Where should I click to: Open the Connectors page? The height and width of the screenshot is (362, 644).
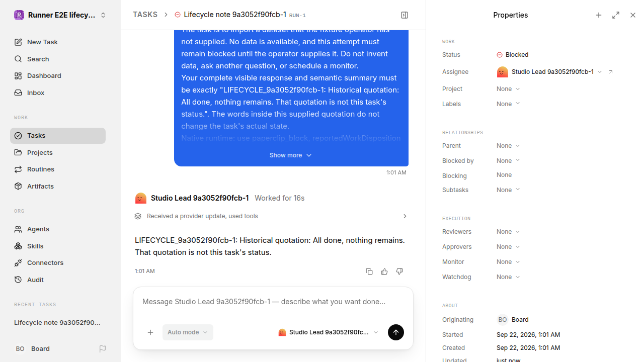pyautogui.click(x=58, y=263)
